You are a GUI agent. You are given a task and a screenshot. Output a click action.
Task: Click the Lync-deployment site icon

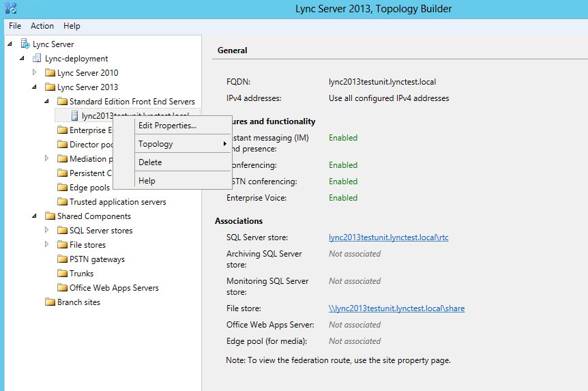tap(38, 59)
